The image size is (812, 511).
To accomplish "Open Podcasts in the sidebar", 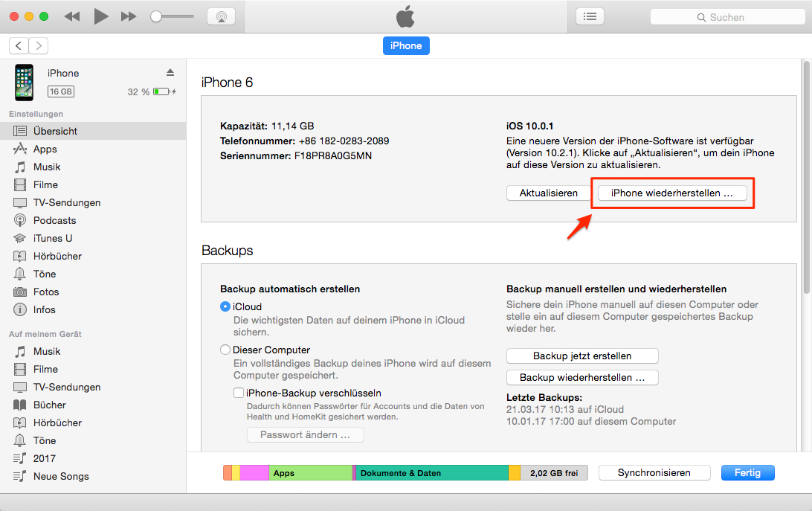I will [x=93, y=220].
